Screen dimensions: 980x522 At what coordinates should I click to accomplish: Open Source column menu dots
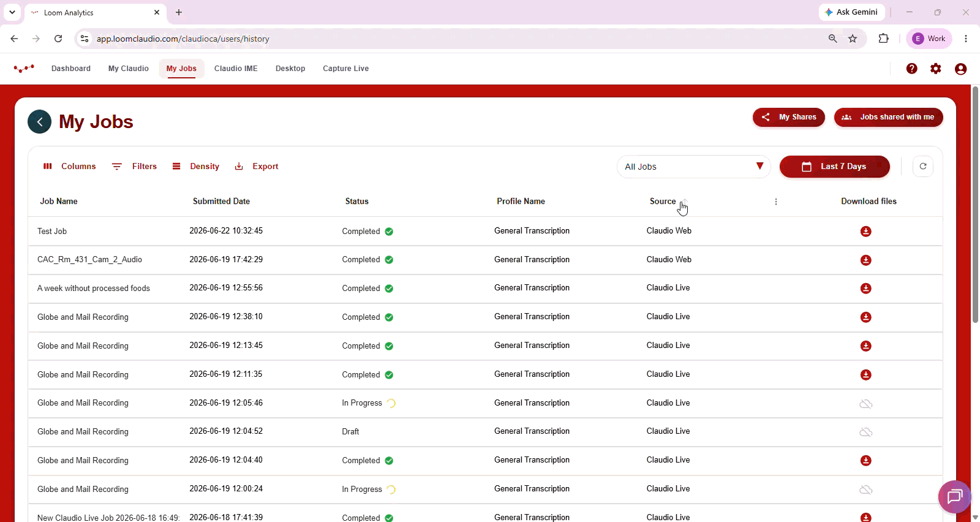click(x=776, y=202)
